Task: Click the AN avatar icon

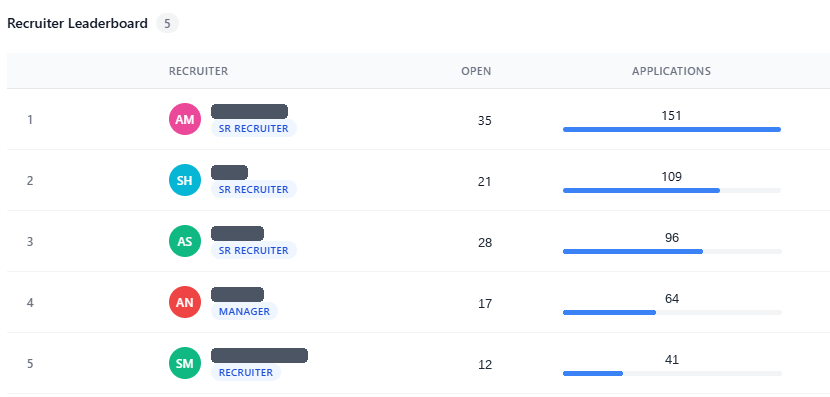Action: click(185, 302)
